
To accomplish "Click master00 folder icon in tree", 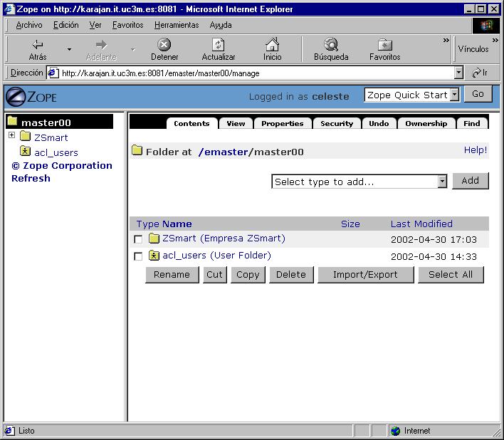I will (12, 121).
